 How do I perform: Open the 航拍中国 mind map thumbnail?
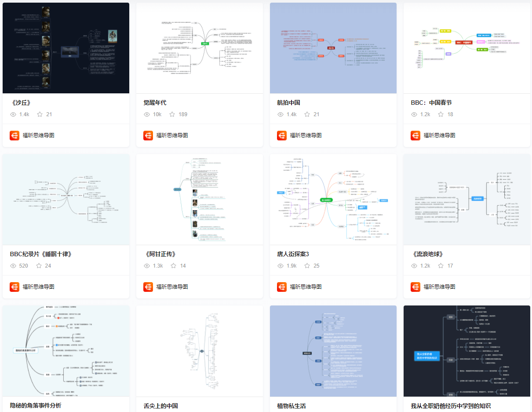click(x=333, y=48)
